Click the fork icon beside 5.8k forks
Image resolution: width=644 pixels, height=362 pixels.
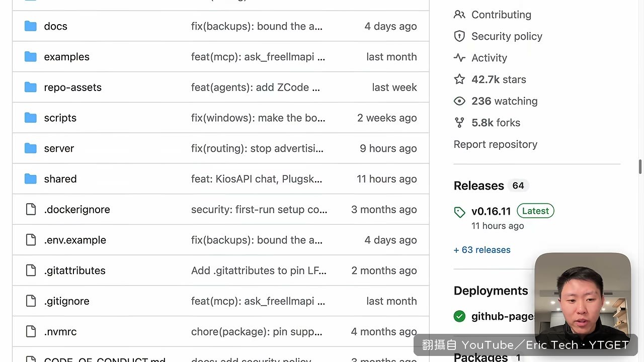click(459, 123)
